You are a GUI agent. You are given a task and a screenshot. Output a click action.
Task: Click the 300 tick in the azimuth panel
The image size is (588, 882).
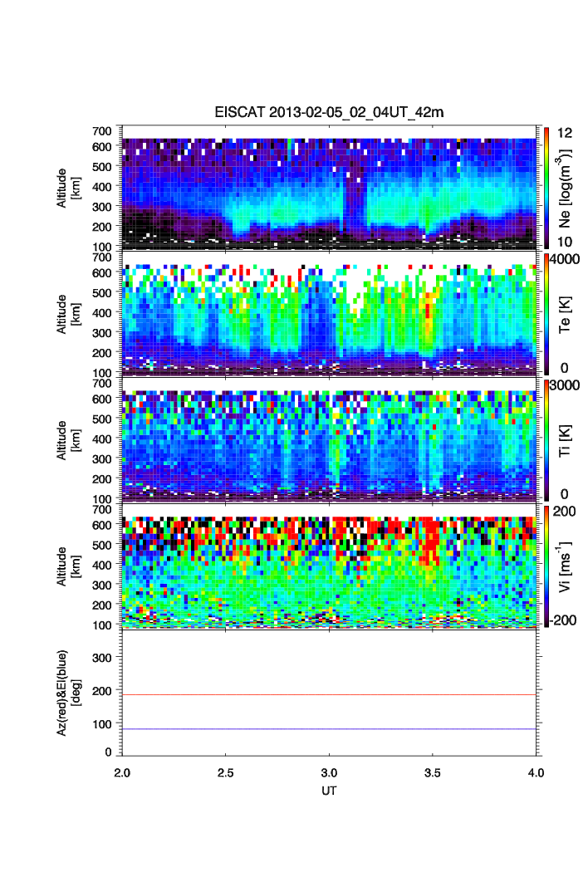(x=102, y=657)
